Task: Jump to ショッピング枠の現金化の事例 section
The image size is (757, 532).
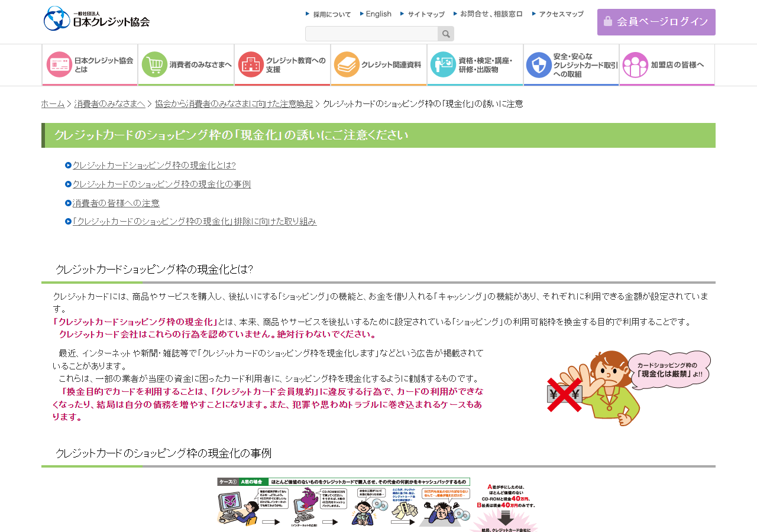Action: (162, 184)
